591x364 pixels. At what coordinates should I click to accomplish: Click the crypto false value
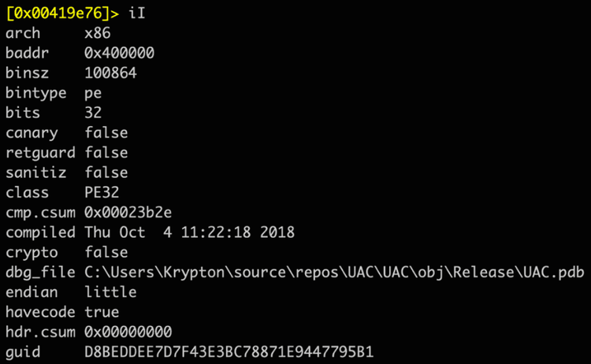pos(106,252)
